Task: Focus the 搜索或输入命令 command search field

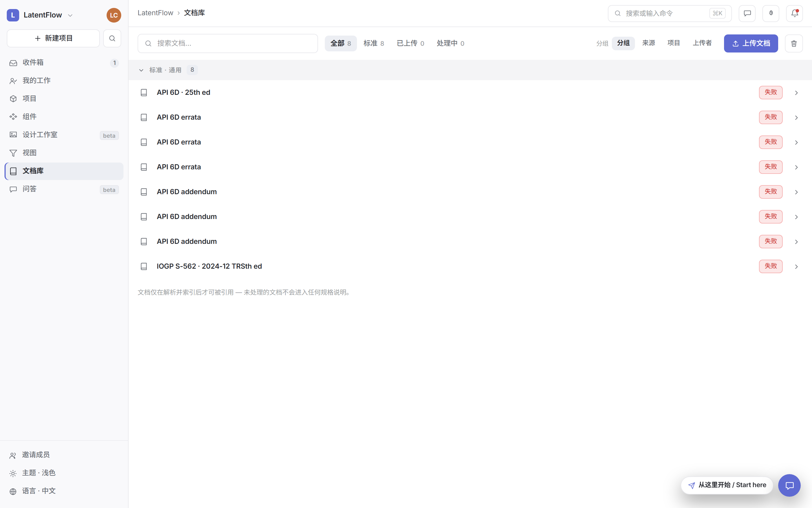Action: click(x=669, y=14)
